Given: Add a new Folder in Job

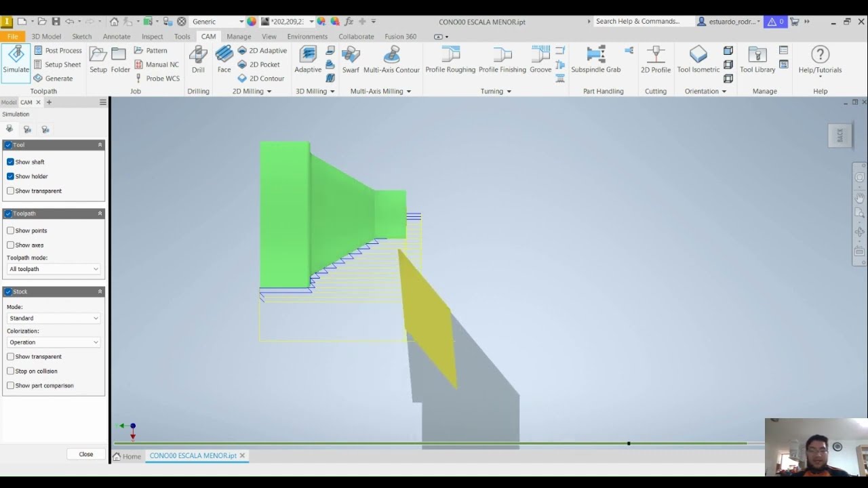Looking at the screenshot, I should point(120,61).
